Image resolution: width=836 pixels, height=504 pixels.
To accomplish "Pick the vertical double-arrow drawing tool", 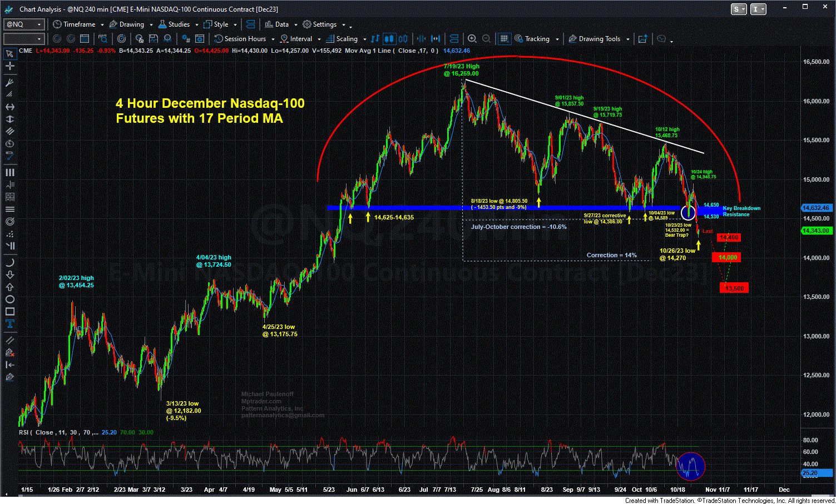I will (x=9, y=119).
